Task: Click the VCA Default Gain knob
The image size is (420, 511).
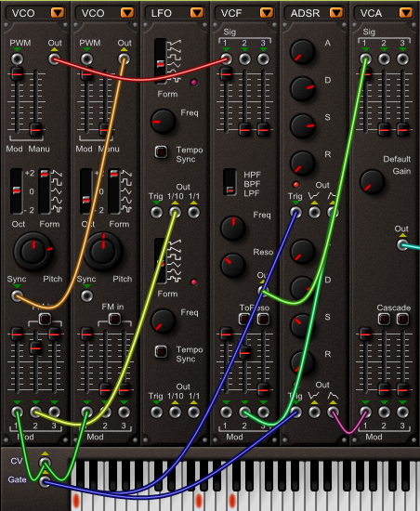Action: point(372,182)
